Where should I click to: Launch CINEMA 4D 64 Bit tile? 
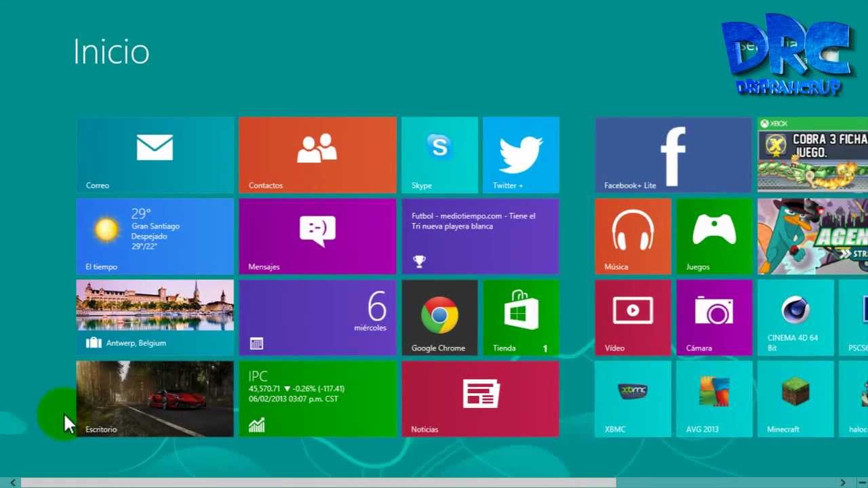pyautogui.click(x=795, y=318)
